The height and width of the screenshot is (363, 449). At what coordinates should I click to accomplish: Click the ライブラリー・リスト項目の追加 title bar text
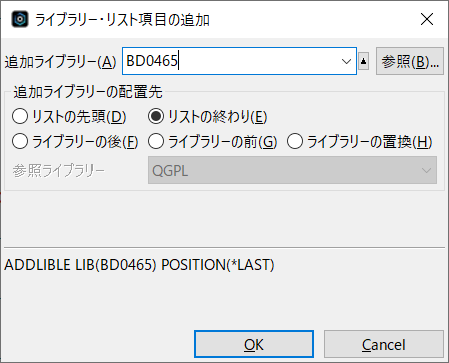(122, 20)
